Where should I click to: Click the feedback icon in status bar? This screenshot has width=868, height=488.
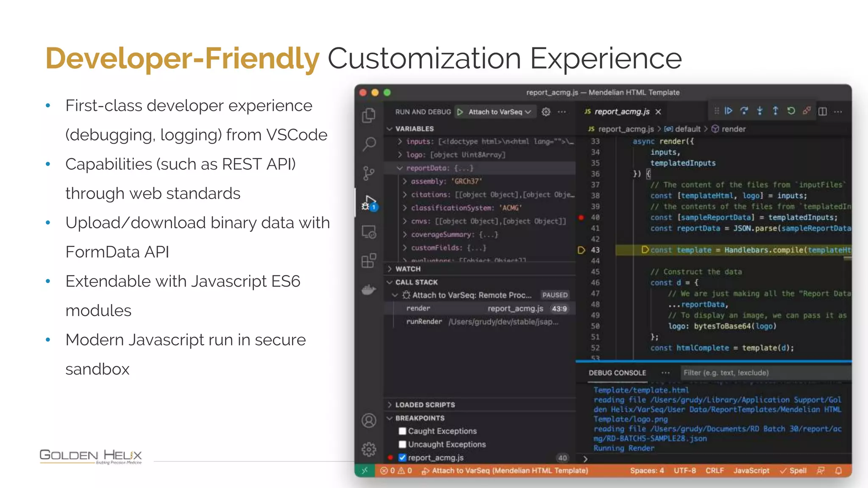tap(821, 471)
